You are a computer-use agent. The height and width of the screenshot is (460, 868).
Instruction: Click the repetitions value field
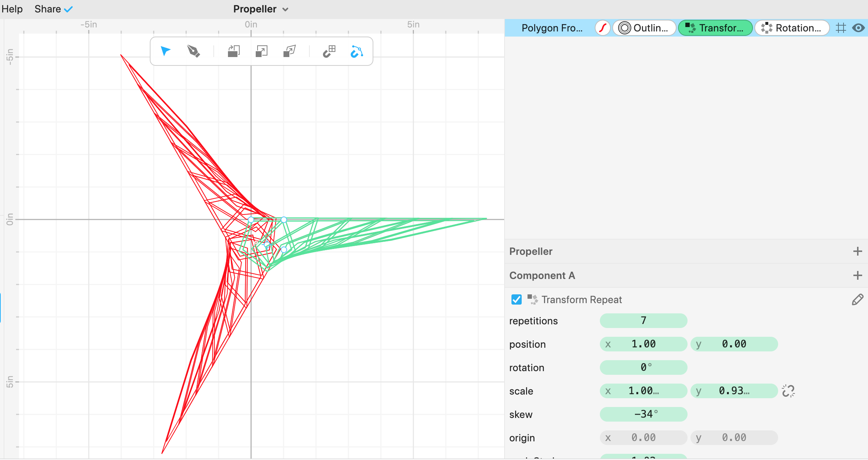(x=643, y=321)
